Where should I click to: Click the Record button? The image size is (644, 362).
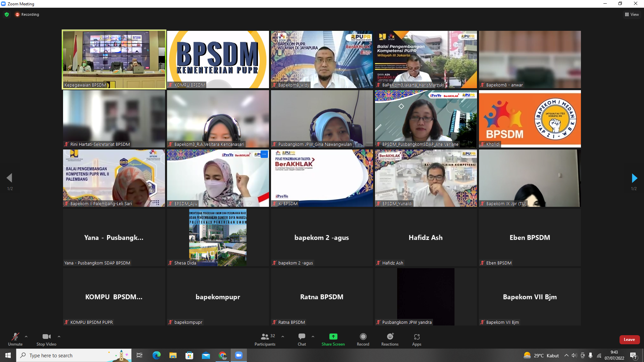(x=363, y=339)
